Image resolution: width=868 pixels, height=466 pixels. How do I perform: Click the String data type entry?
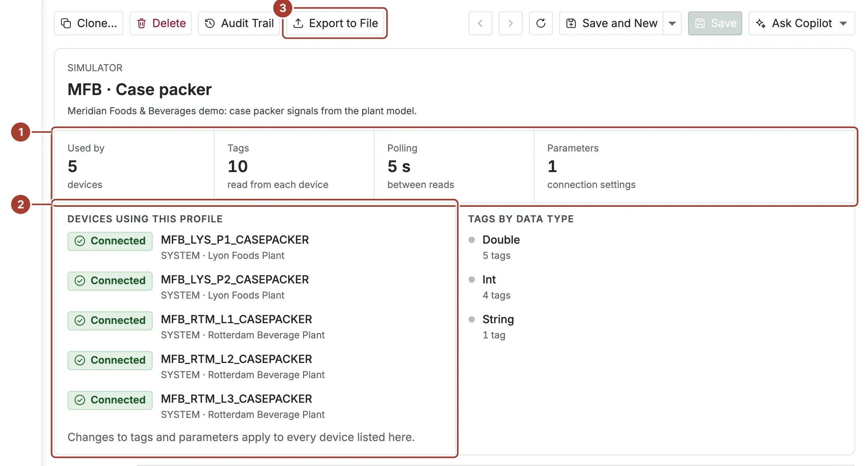498,319
